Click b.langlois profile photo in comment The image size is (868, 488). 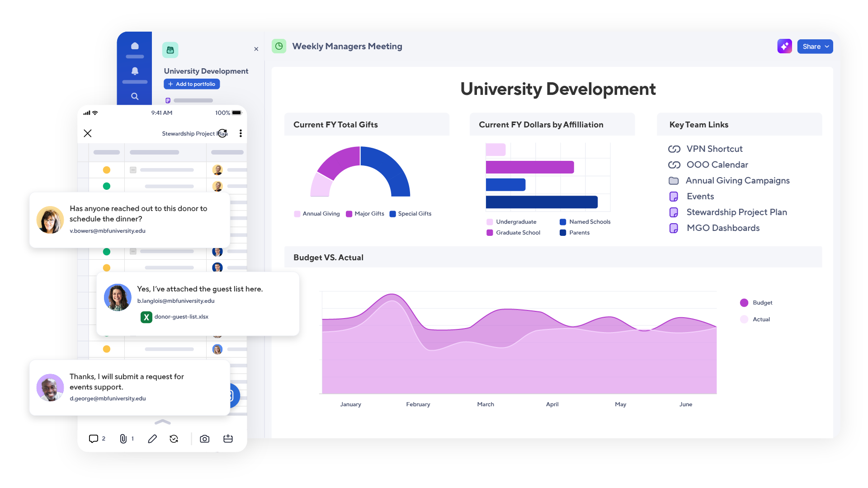tap(118, 297)
